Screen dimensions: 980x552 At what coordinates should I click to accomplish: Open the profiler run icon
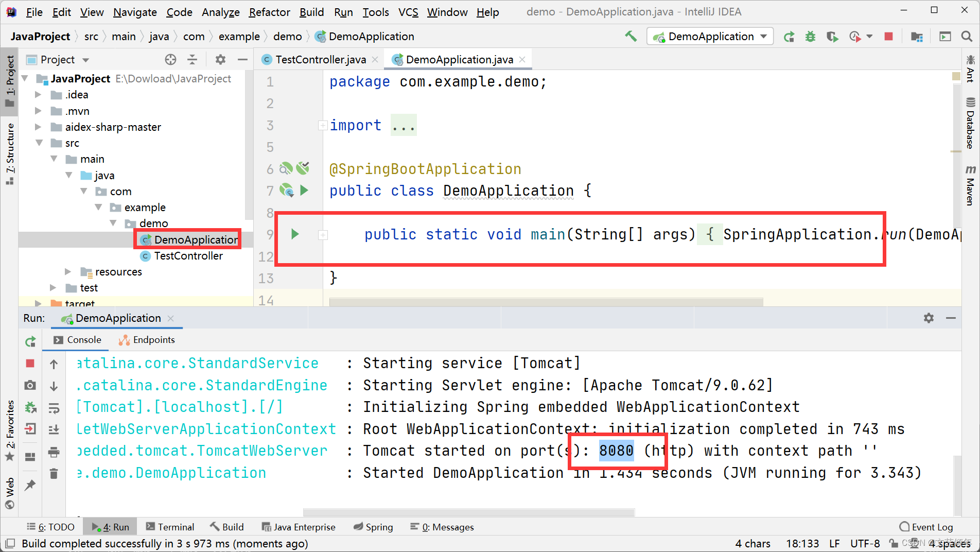855,37
